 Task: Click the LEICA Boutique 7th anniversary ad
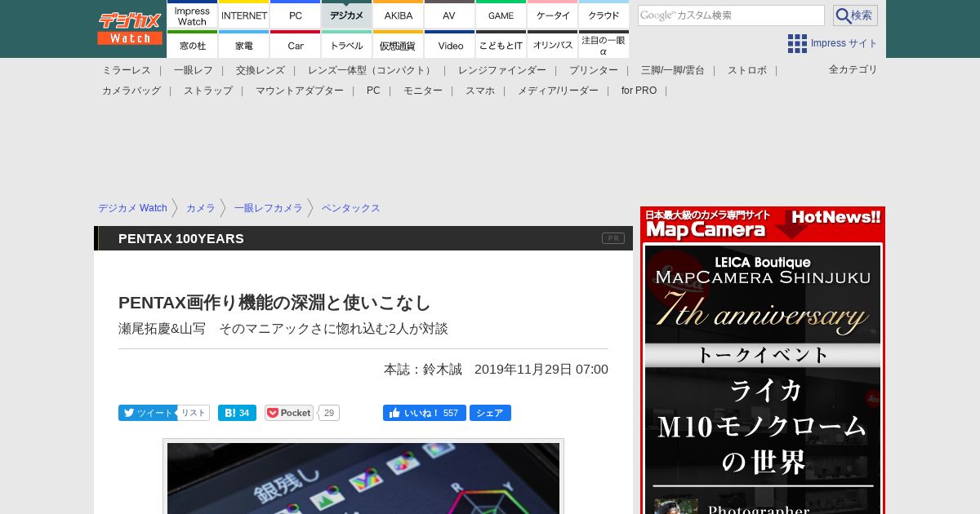point(763,379)
